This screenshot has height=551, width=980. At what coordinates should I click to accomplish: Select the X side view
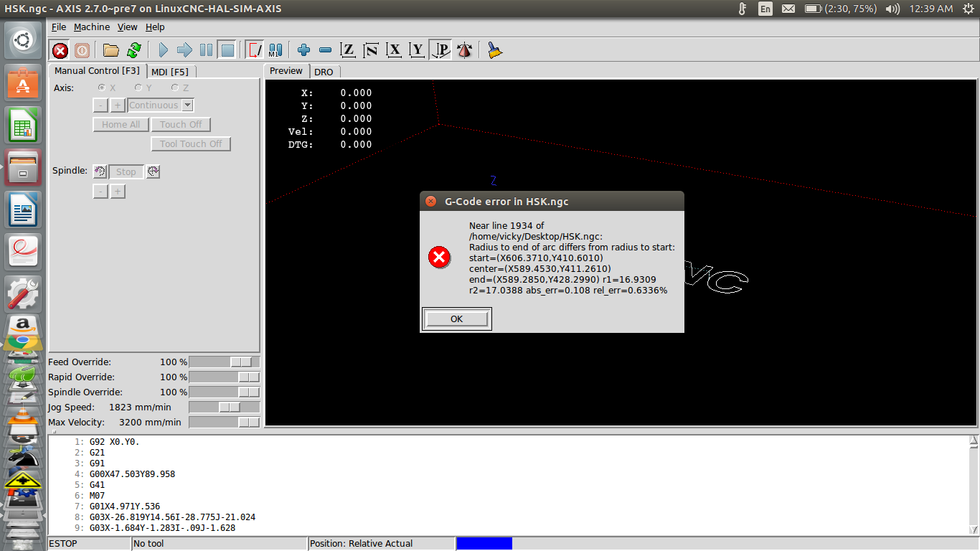coord(394,50)
